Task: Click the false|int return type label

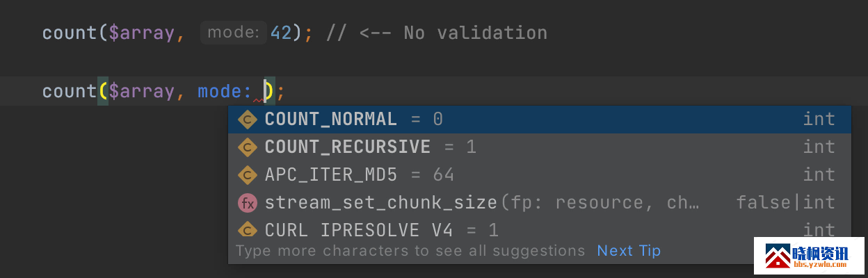Action: (x=786, y=203)
